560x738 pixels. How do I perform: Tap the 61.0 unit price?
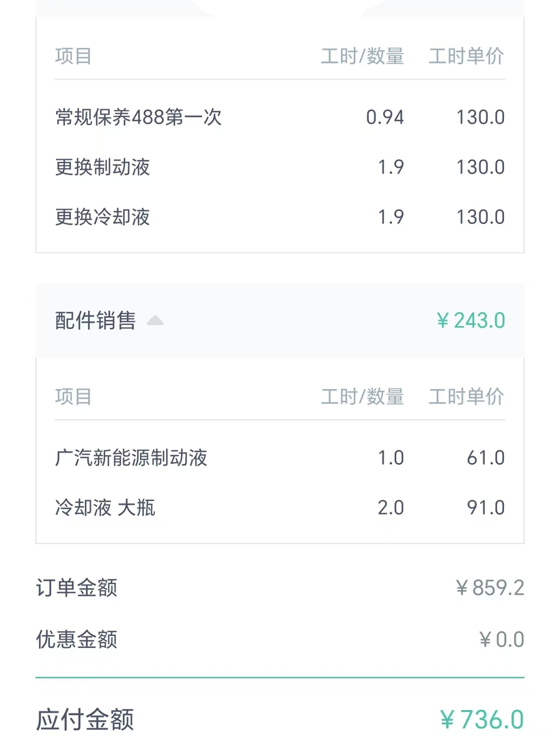486,457
